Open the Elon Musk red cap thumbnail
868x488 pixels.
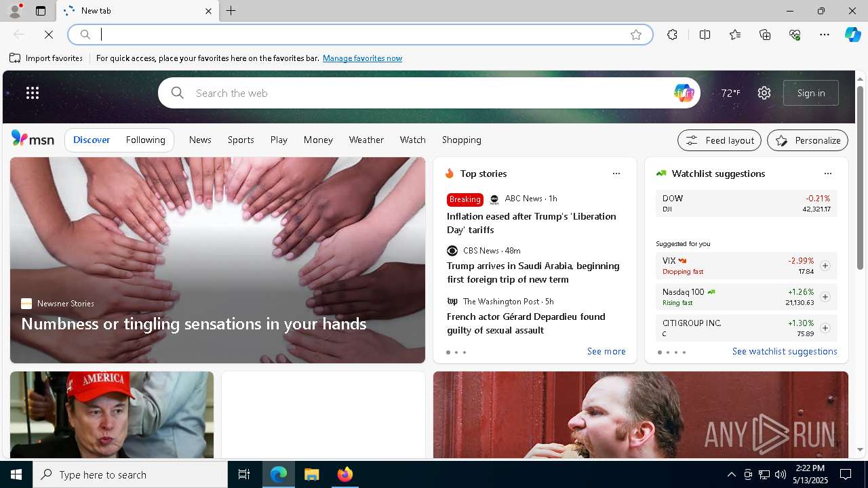(x=112, y=415)
